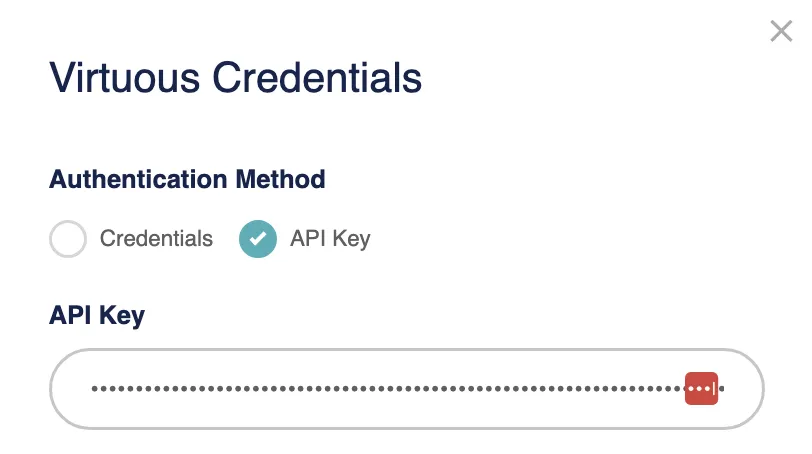Click the bold "API Key" field label
The width and height of the screenshot is (812, 454).
point(97,316)
